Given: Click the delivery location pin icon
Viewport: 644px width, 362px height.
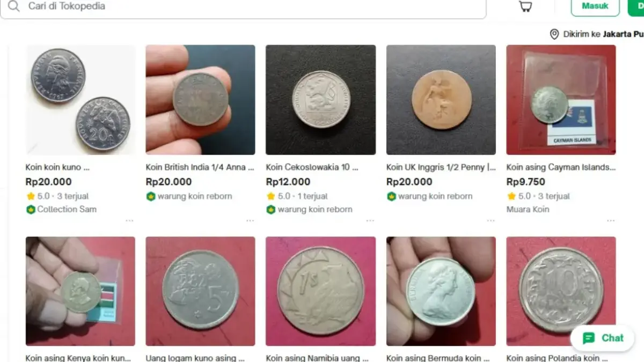Looking at the screenshot, I should pyautogui.click(x=554, y=34).
